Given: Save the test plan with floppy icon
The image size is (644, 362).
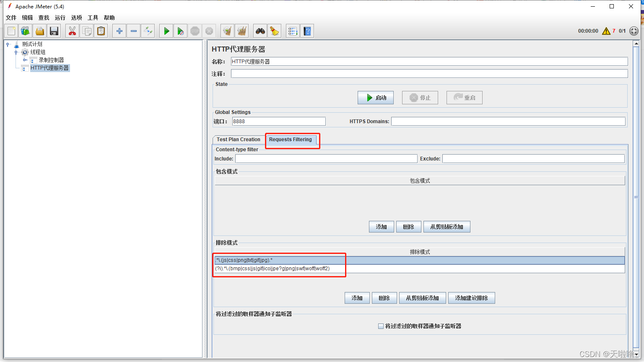Looking at the screenshot, I should tap(54, 31).
